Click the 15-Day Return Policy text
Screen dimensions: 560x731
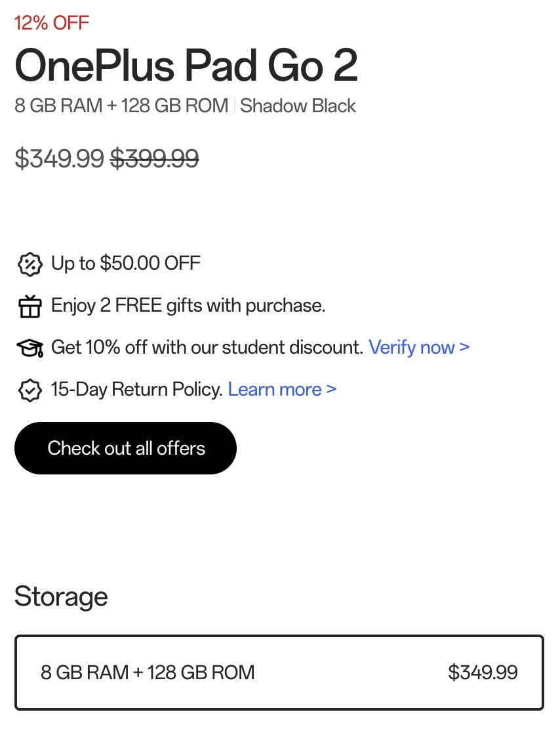coord(136,389)
